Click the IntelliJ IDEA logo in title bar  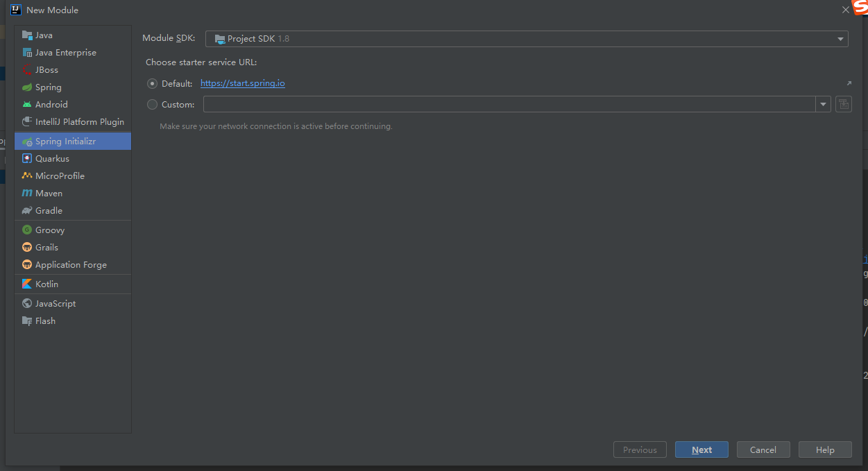(x=16, y=10)
